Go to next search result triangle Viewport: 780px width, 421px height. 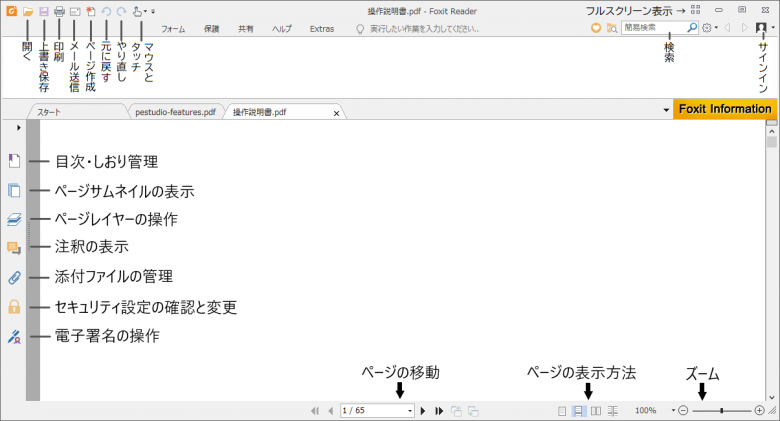click(x=745, y=28)
